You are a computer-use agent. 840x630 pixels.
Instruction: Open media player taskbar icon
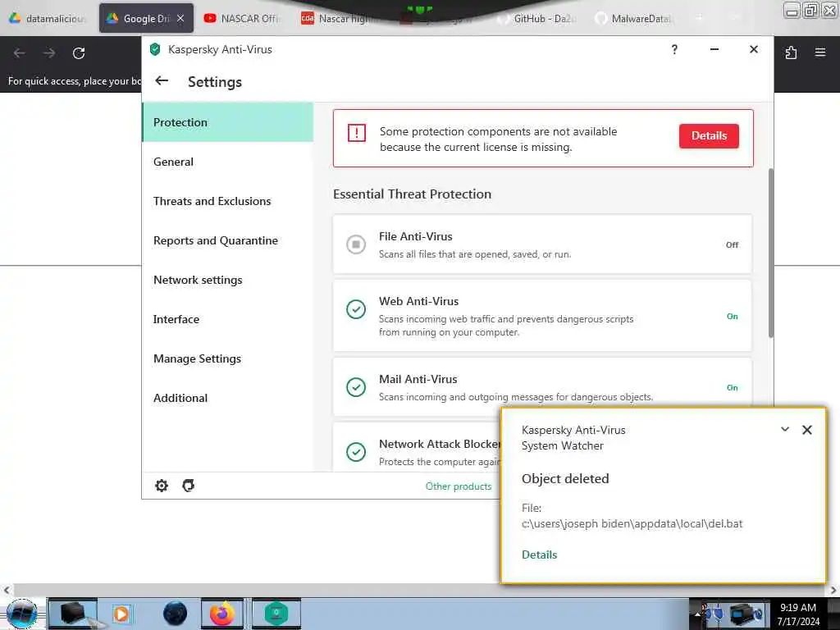(x=121, y=614)
